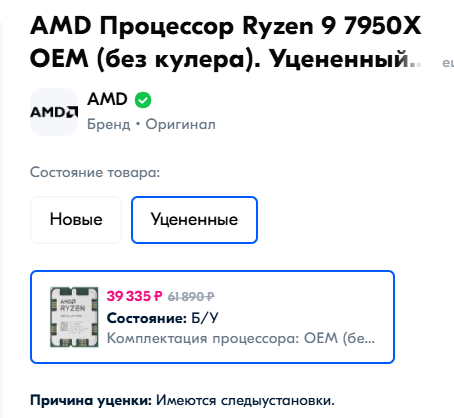Click the "Имеются следы установки" text
Image resolution: width=454 pixels, height=418 pixels.
[245, 400]
